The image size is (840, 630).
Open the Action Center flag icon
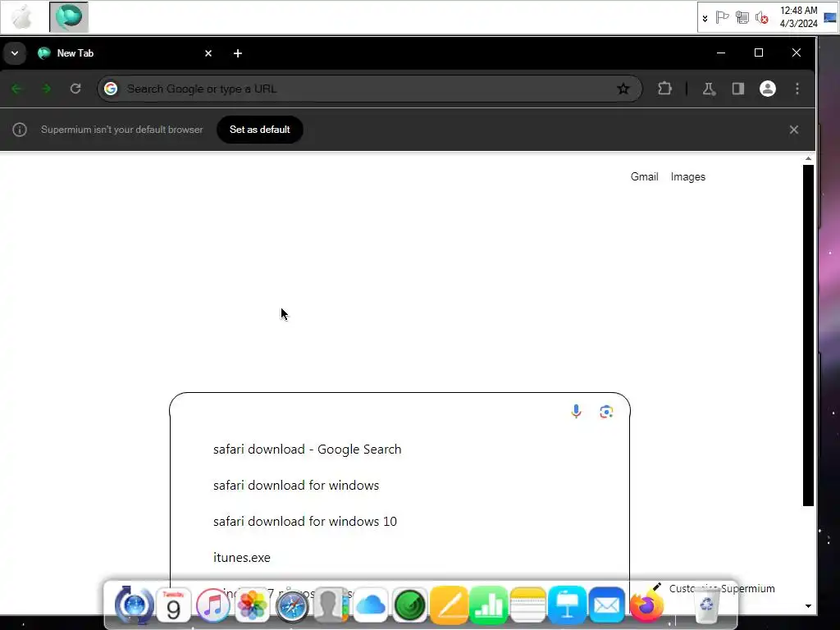722,18
